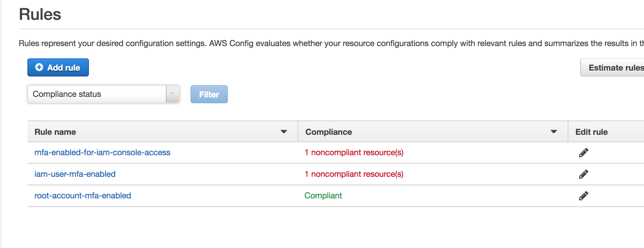
Task: Click the plus icon on Add rule
Action: pos(39,67)
